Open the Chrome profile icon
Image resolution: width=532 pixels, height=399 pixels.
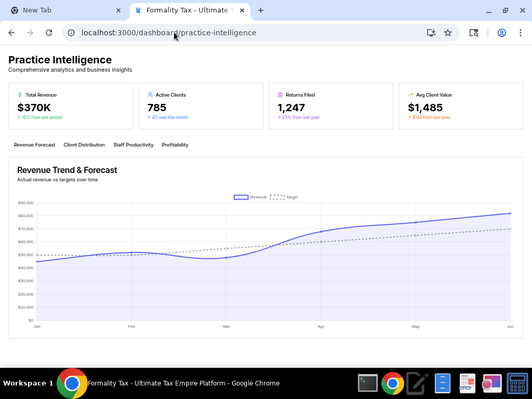[501, 33]
